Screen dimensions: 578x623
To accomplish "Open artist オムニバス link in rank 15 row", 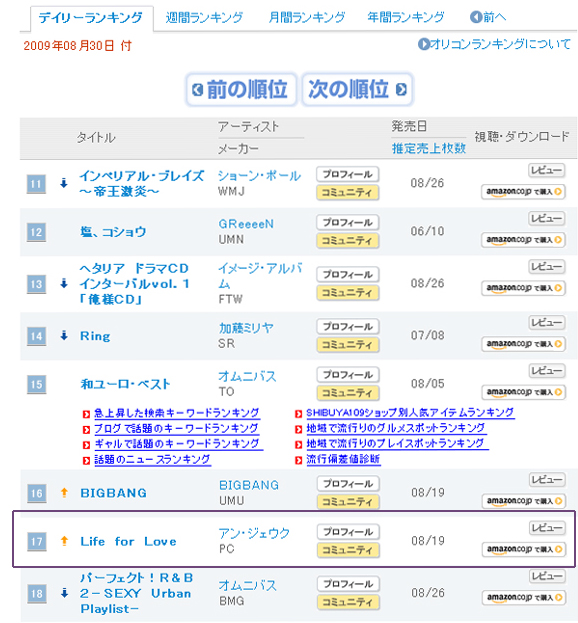I will point(247,376).
